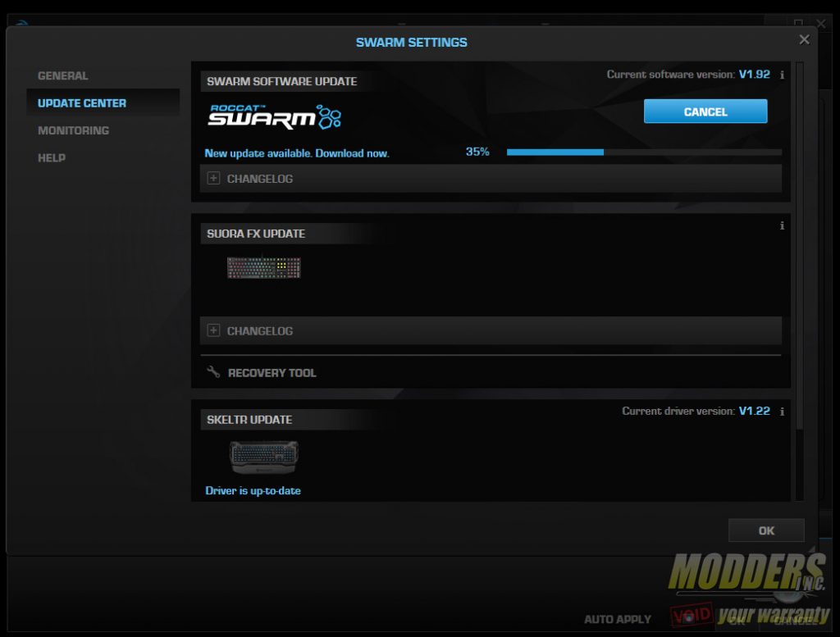Click the wrench icon for Recovery Tool
The width and height of the screenshot is (840, 637).
pyautogui.click(x=213, y=371)
